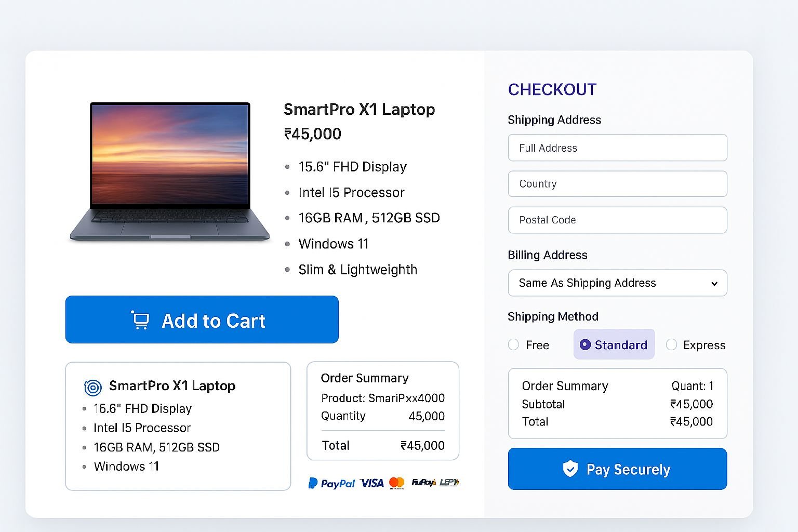Click the billing dropdown chevron arrow
The height and width of the screenshot is (532, 798).
pos(714,283)
